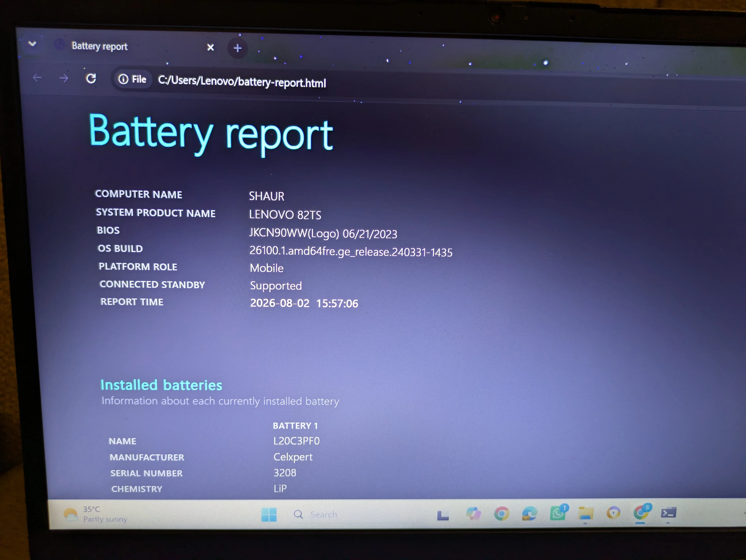The image size is (746, 560).
Task: Select the value "LENOVO 82TS"
Action: (285, 215)
